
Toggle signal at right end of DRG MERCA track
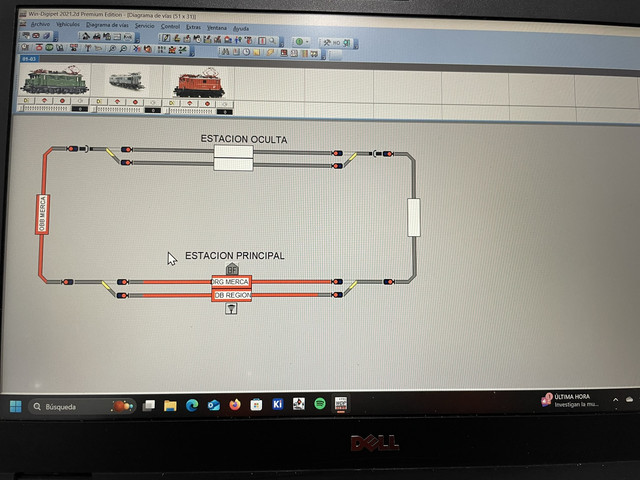[x=337, y=282]
